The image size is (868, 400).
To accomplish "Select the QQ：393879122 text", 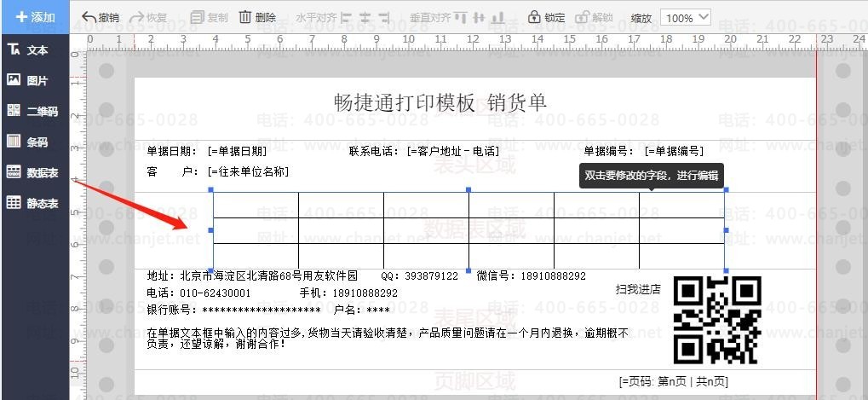I will [x=420, y=275].
